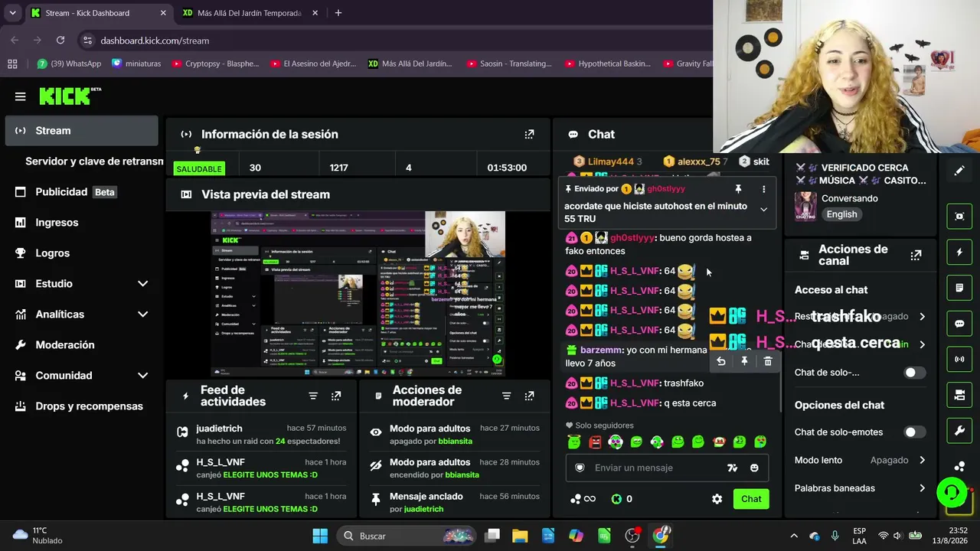980x551 pixels.
Task: Open juadietrich link under Mensaje anclado
Action: tap(423, 509)
